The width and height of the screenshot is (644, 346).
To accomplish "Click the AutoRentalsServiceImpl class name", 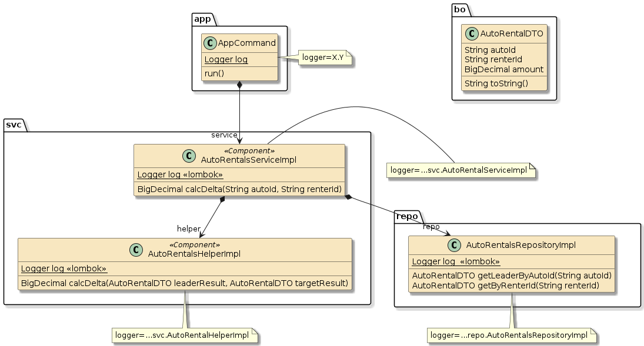I will point(248,160).
